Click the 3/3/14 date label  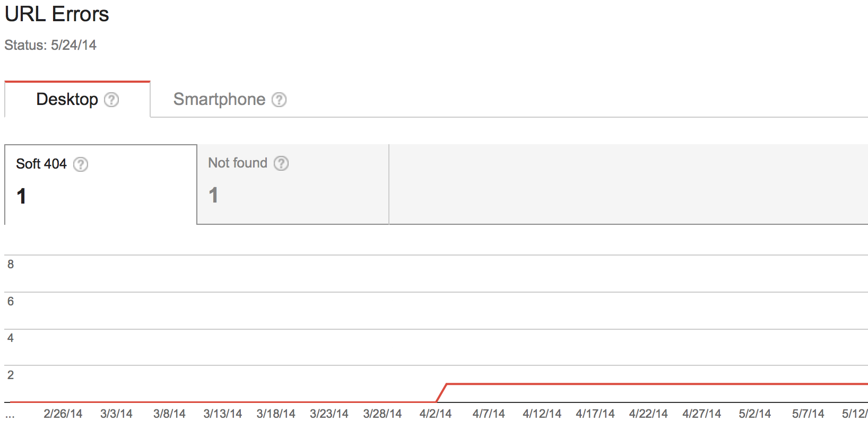pos(116,414)
